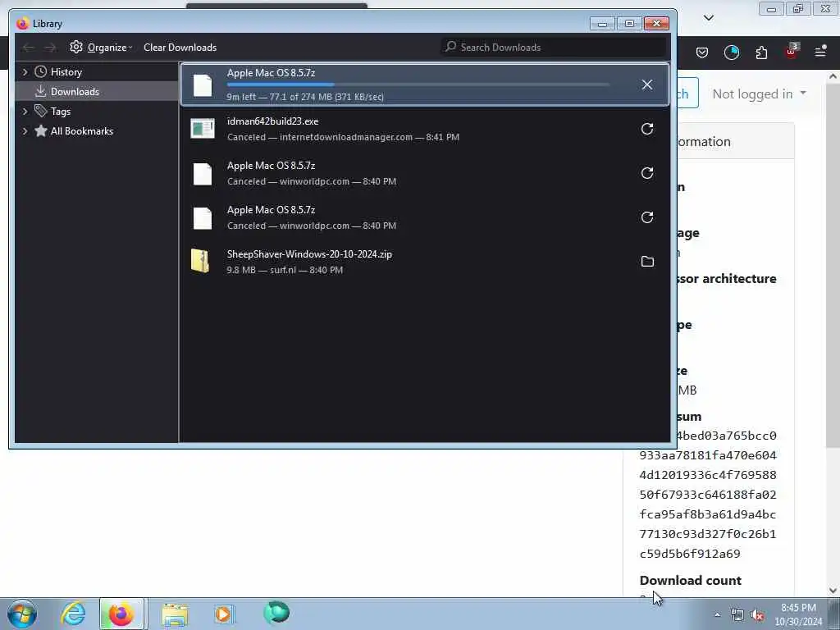Select the SheepShaver-Windows-20-10-2024.zip entry
The height and width of the screenshot is (630, 840).
pos(425,262)
